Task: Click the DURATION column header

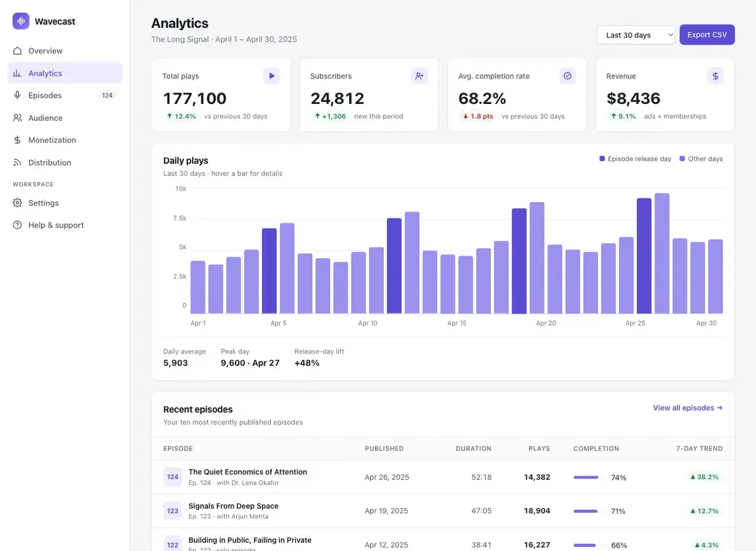Action: coord(474,448)
